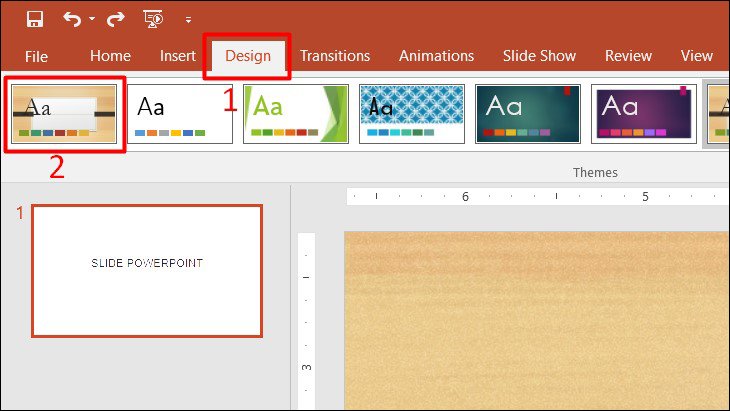Open the Transitions tab
The height and width of the screenshot is (411, 730).
335,56
